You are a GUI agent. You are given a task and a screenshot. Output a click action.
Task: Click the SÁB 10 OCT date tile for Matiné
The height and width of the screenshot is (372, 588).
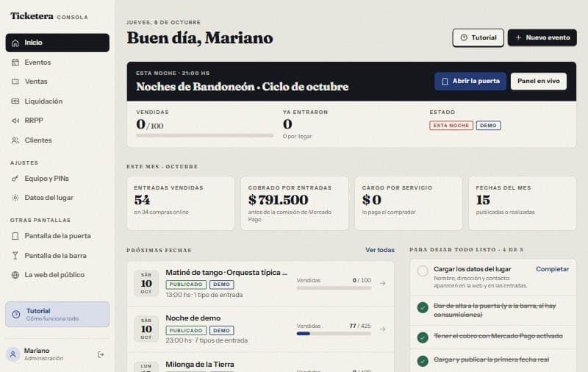pos(146,283)
